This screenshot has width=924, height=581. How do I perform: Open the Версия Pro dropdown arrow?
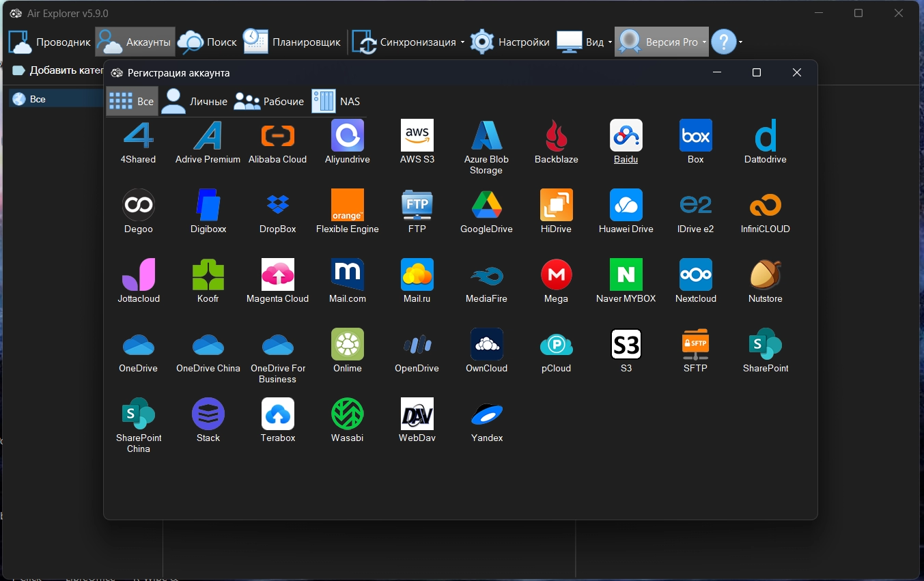704,42
